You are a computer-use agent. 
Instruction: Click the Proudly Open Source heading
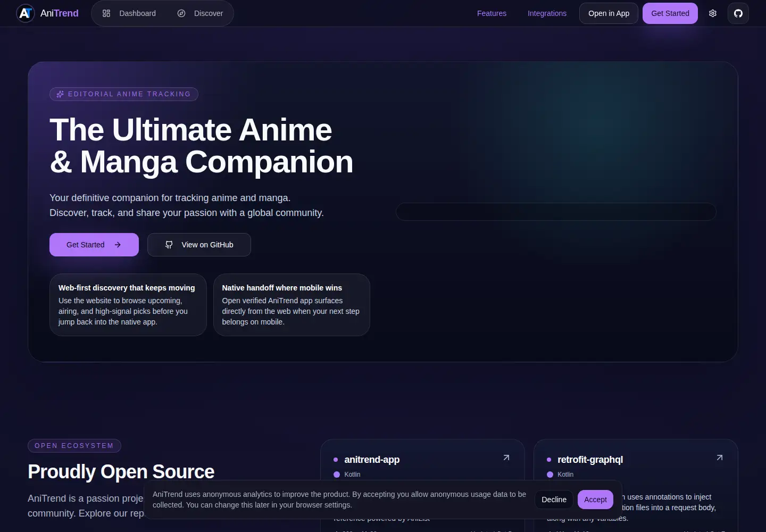(x=121, y=472)
